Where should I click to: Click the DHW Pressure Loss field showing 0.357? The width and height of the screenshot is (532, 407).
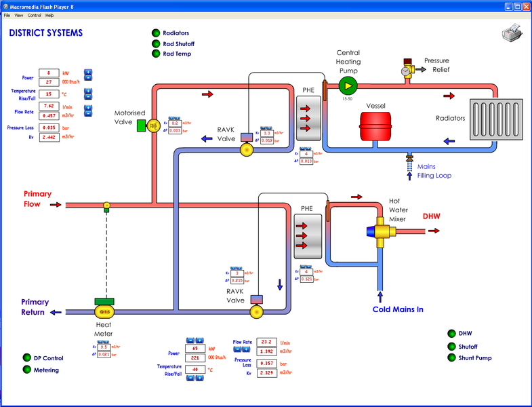pyautogui.click(x=267, y=363)
